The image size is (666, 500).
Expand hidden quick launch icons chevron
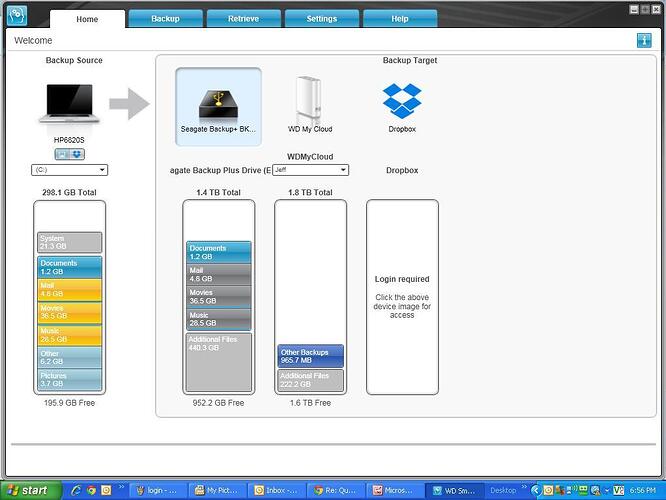point(121,487)
